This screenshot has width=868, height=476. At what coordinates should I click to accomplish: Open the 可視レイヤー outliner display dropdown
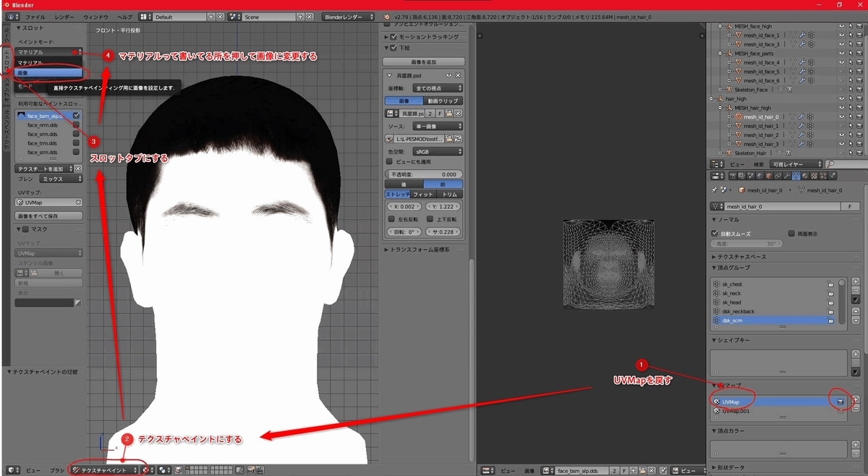(796, 165)
